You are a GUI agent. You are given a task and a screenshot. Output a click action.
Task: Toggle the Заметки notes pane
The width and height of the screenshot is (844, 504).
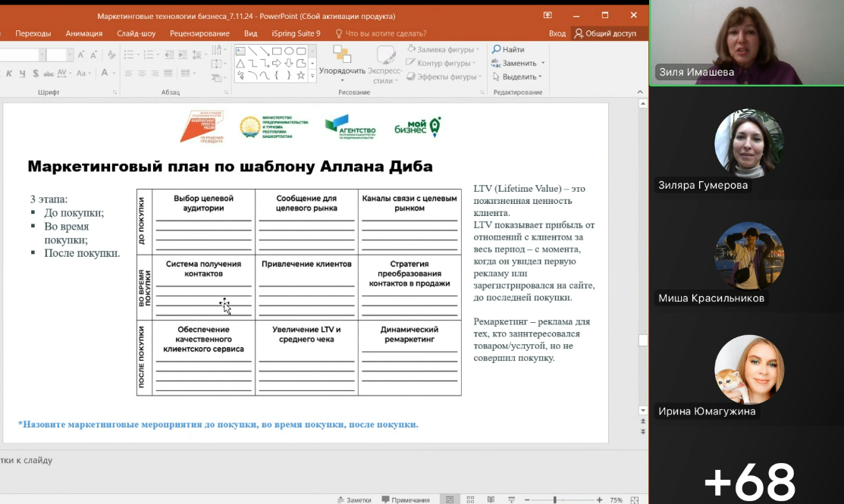(x=354, y=499)
